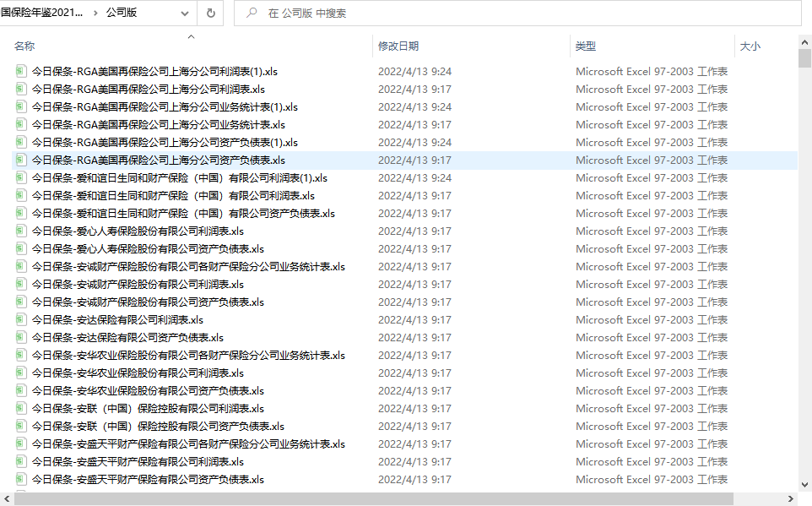Click icon of 安达保险有限公司资产负债表.xls
Image resolution: width=812 pixels, height=506 pixels.
click(x=21, y=338)
